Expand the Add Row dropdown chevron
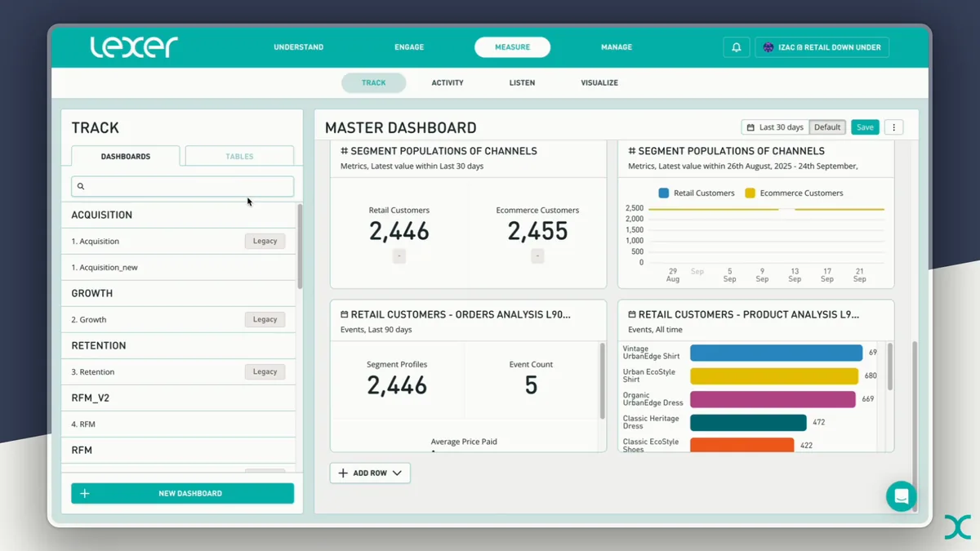The width and height of the screenshot is (980, 551). click(x=397, y=473)
